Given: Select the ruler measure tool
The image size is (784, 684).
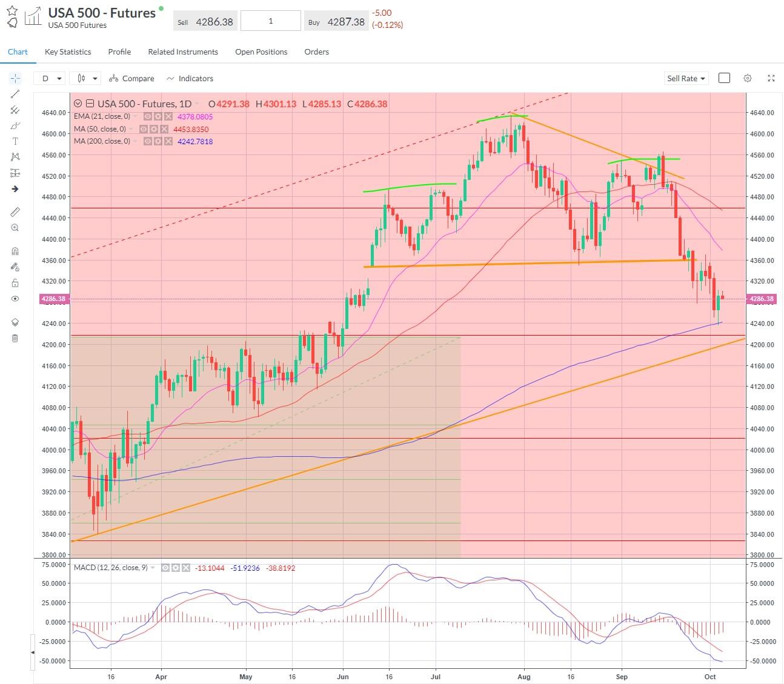Looking at the screenshot, I should click(15, 211).
